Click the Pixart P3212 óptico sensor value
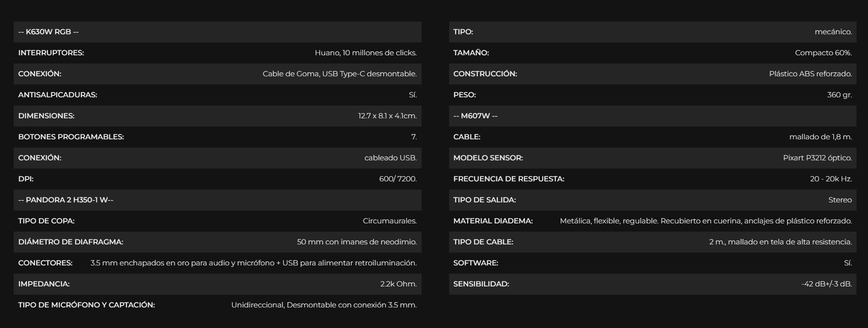This screenshot has width=868, height=328. pos(817,158)
